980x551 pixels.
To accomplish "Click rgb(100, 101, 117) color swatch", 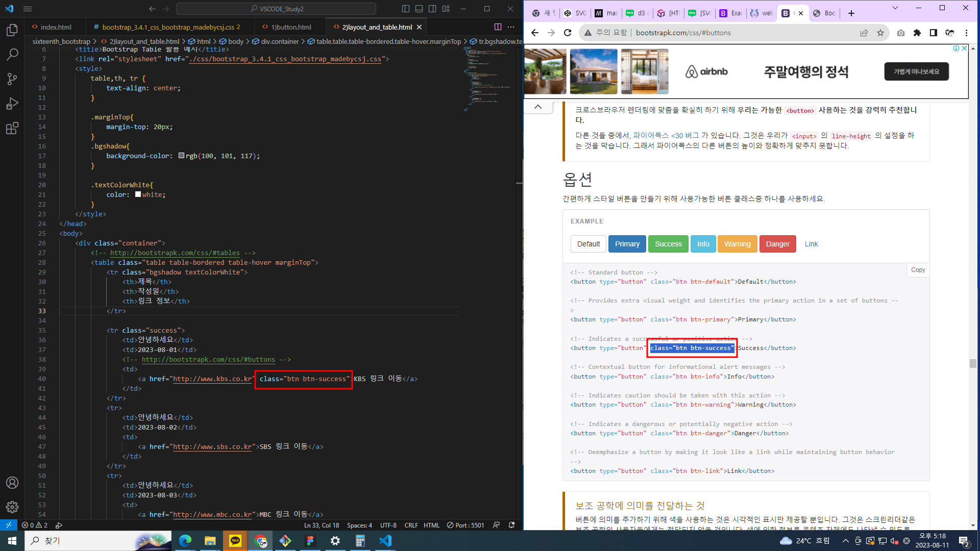I will pos(181,156).
